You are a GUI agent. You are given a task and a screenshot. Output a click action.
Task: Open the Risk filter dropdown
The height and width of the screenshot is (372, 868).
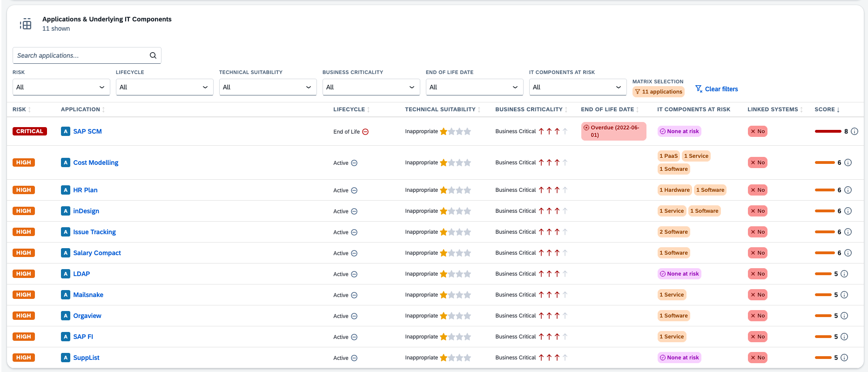pyautogui.click(x=61, y=87)
